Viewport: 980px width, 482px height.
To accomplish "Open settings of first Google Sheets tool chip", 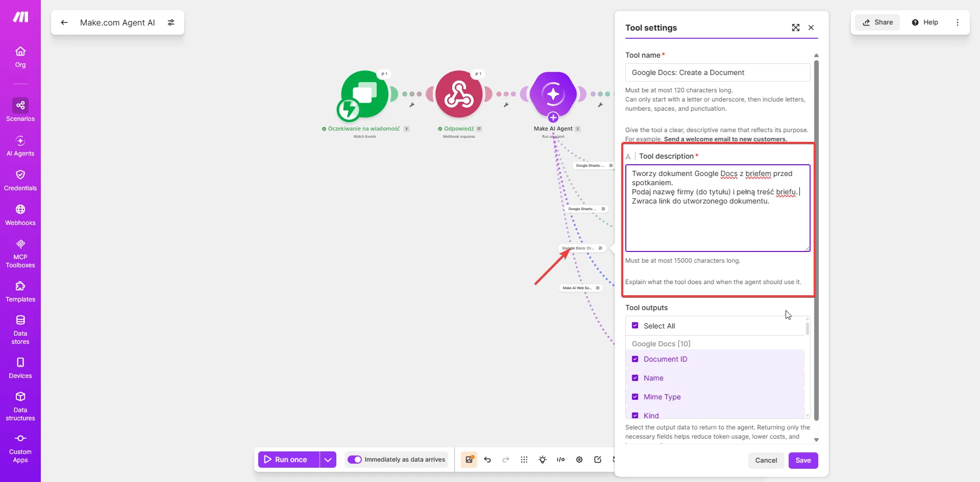I will pyautogui.click(x=611, y=165).
